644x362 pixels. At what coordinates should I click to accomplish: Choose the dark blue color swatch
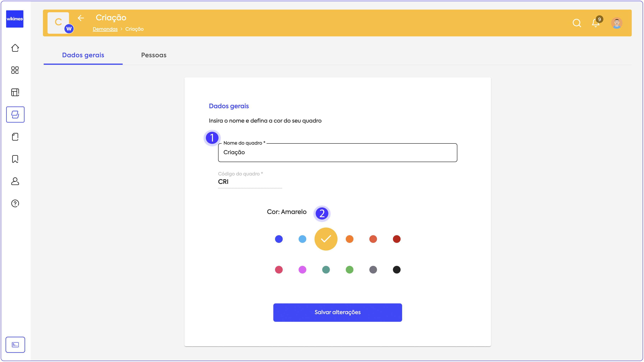coord(279,239)
